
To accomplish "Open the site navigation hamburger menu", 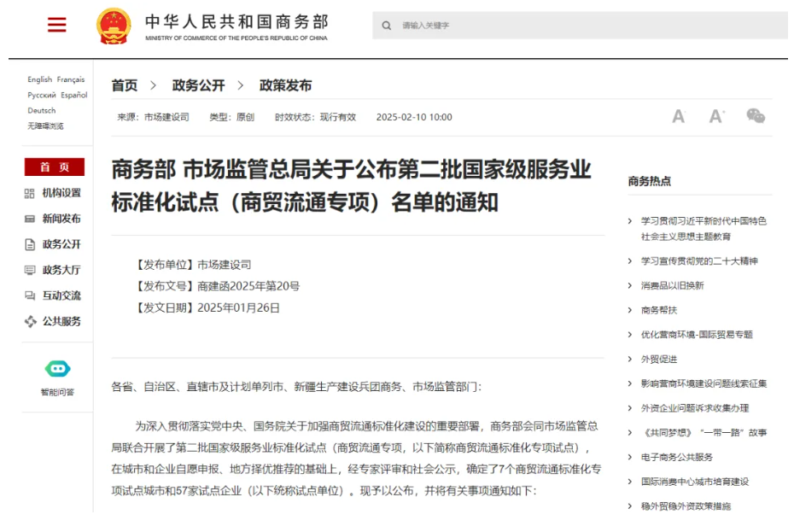I will (55, 24).
